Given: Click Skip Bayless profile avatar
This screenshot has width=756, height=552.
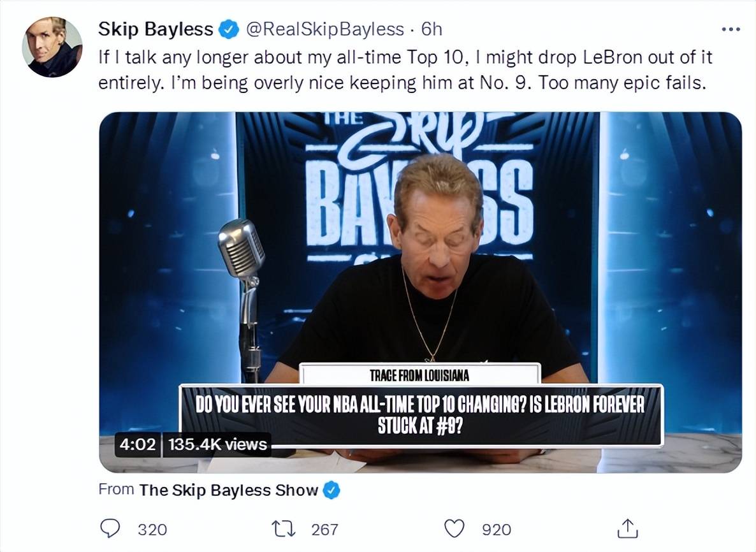Looking at the screenshot, I should pyautogui.click(x=52, y=47).
